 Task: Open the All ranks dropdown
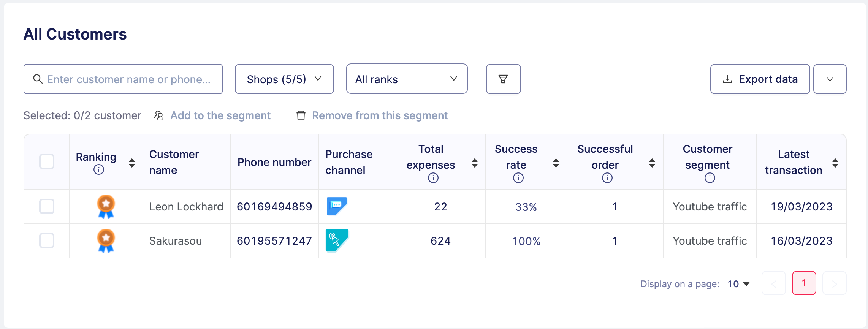pyautogui.click(x=406, y=79)
